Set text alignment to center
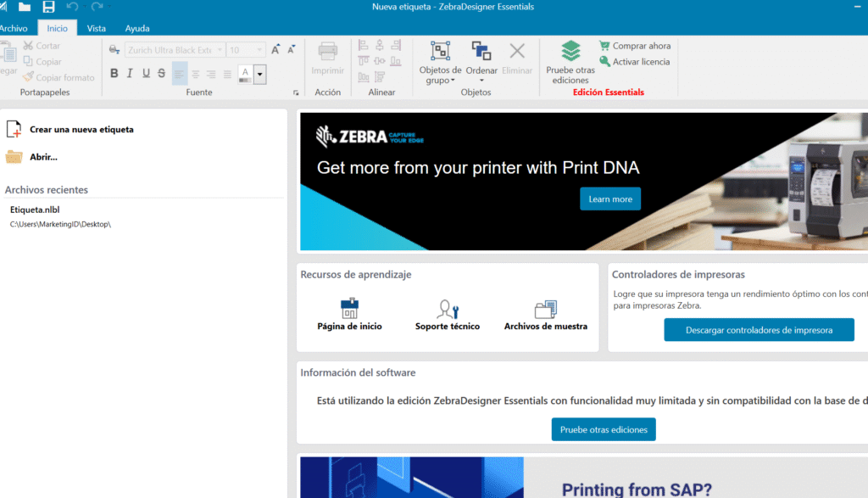The width and height of the screenshot is (868, 498). pos(196,74)
